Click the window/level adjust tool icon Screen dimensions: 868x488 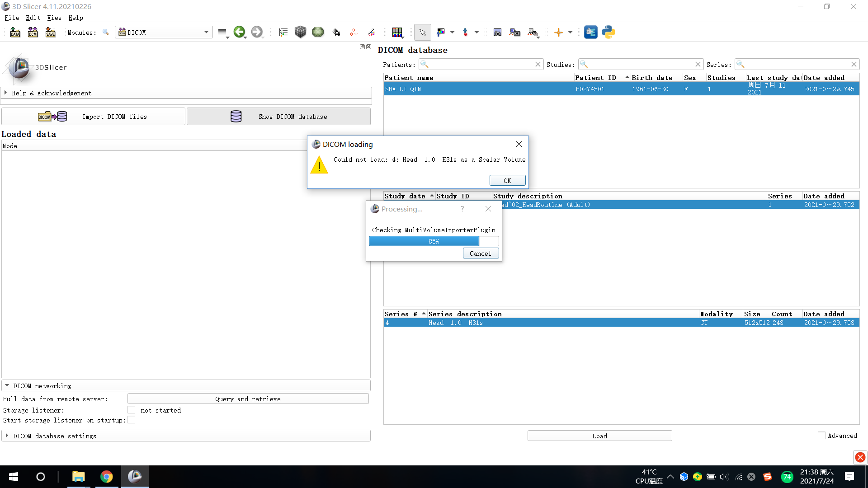pyautogui.click(x=440, y=32)
